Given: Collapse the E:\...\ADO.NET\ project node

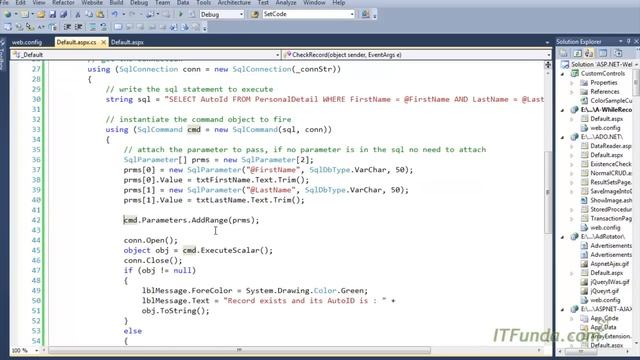Looking at the screenshot, I should click(x=563, y=137).
